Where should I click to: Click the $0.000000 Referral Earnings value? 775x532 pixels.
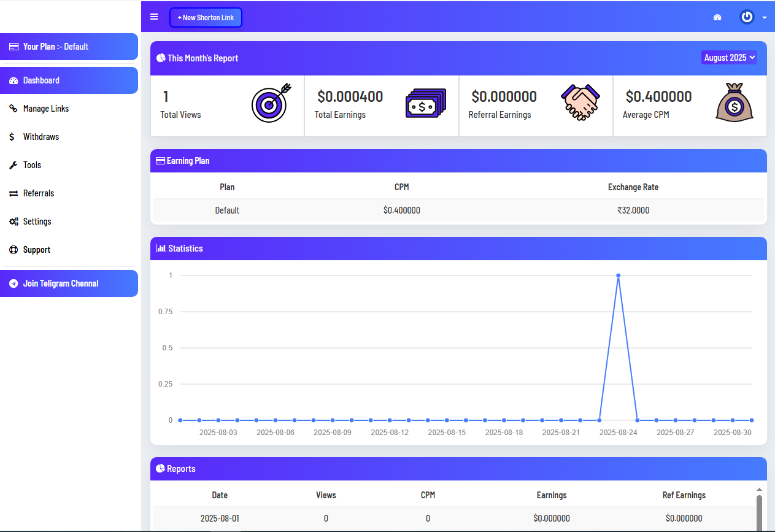(x=504, y=96)
